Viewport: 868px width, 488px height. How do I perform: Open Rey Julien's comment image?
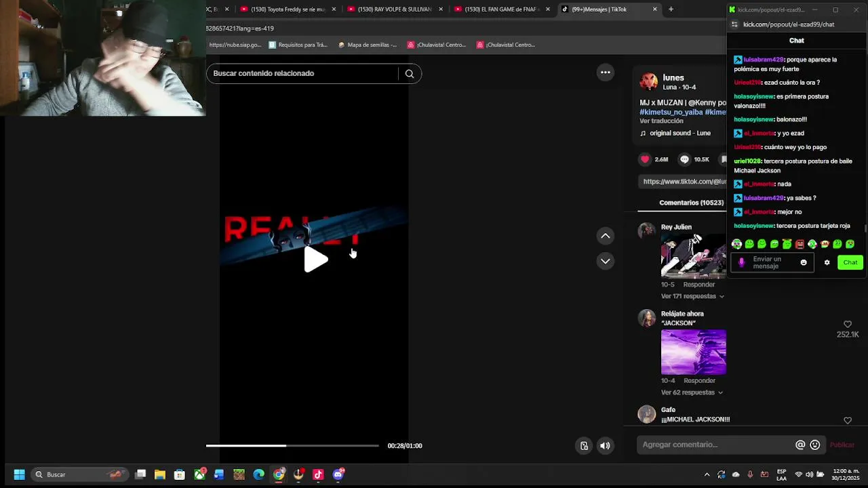693,256
